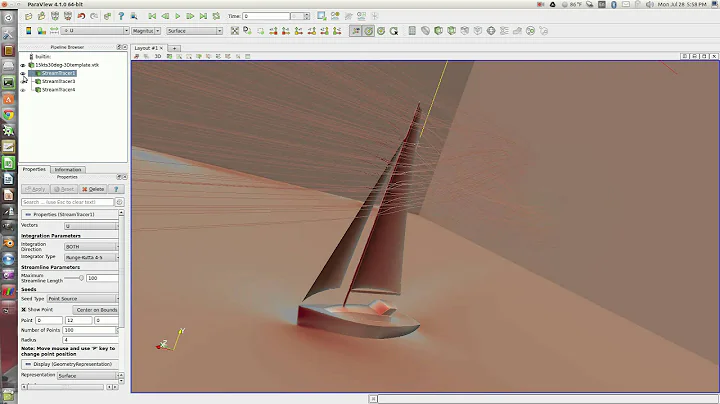Open the Representation Surface dropdown in properties
The width and height of the screenshot is (720, 404).
coord(87,376)
